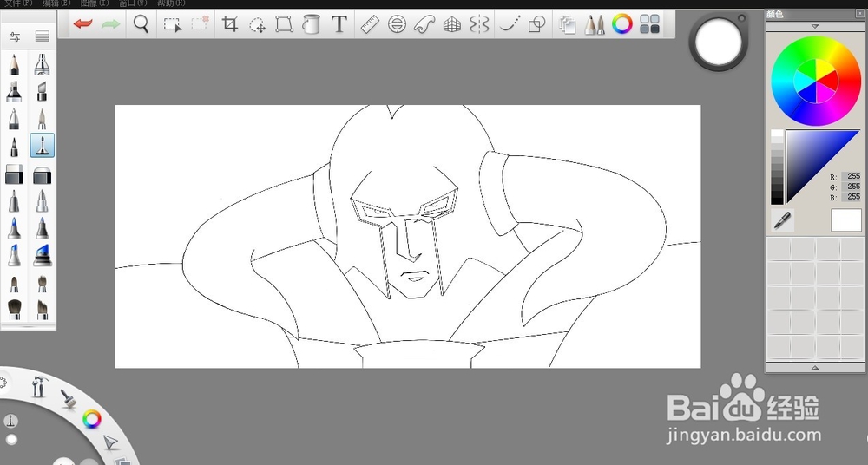Toggle Steady Stroke
The image size is (868, 465).
(510, 23)
